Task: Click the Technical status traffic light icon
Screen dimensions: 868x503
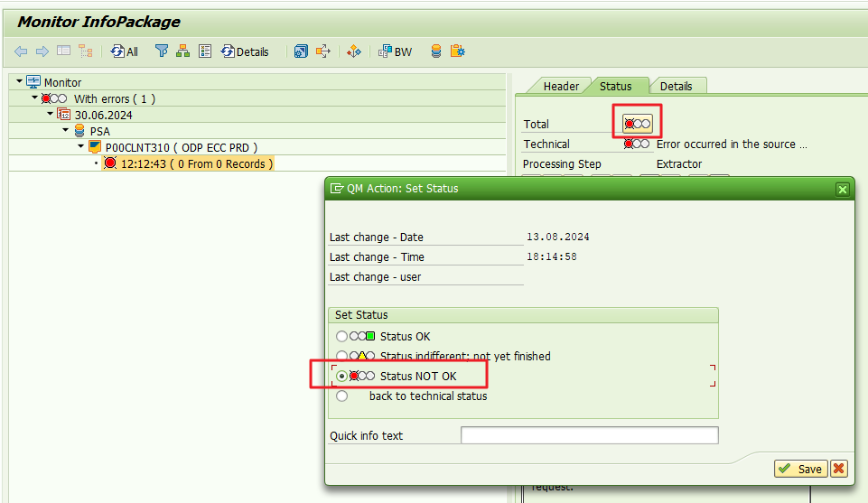Action: (637, 144)
